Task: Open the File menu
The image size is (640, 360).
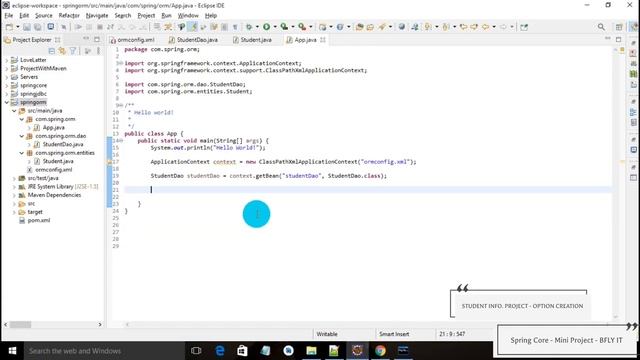Action: tap(9, 16)
